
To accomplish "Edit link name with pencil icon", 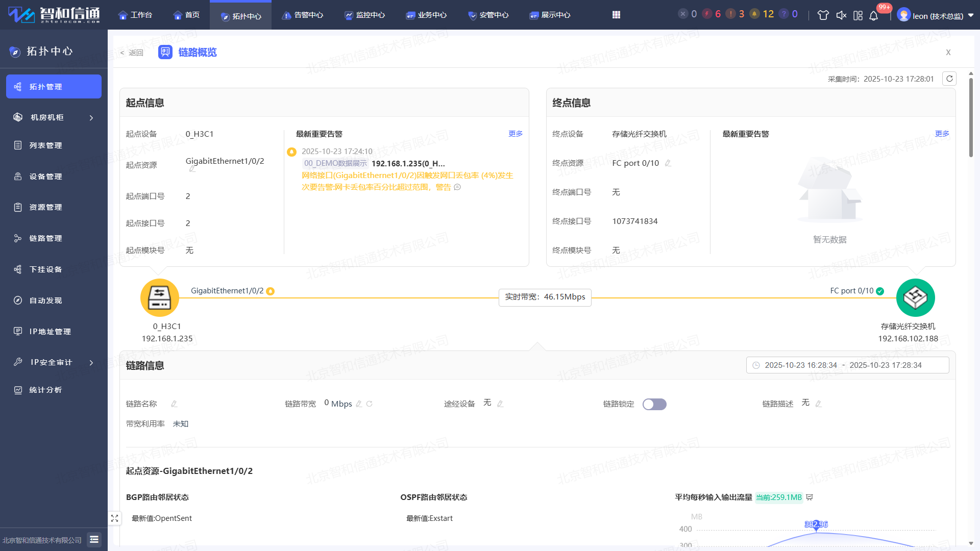I will point(174,404).
